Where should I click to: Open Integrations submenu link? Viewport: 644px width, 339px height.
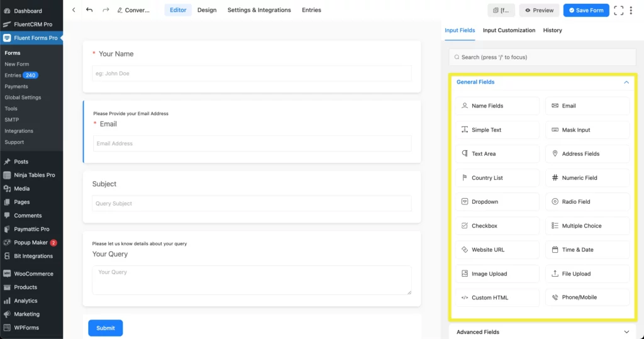pyautogui.click(x=19, y=131)
